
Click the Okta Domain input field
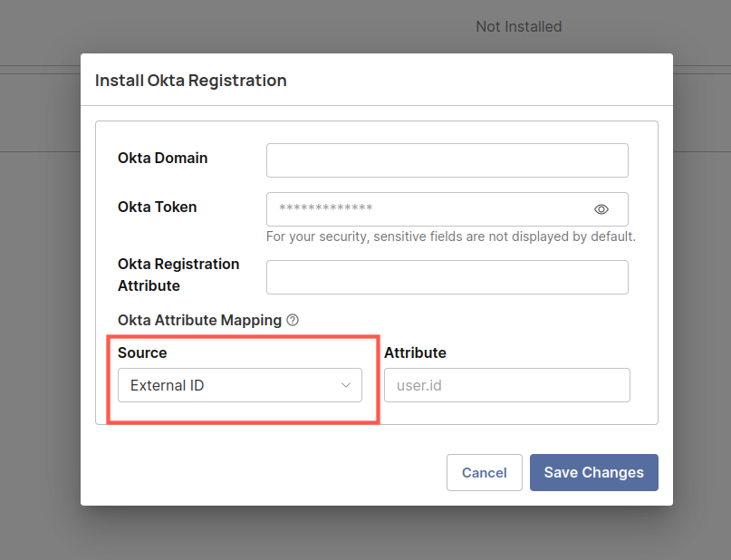[447, 159]
